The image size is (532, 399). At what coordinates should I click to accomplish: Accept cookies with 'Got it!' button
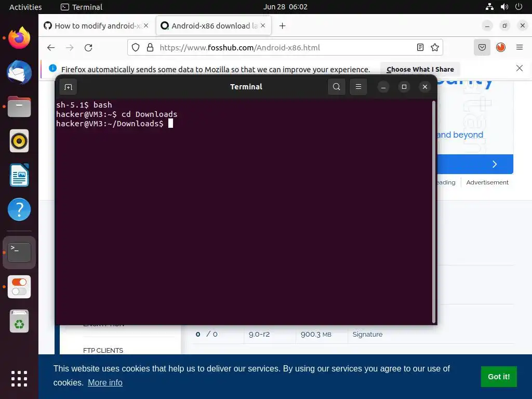click(499, 377)
